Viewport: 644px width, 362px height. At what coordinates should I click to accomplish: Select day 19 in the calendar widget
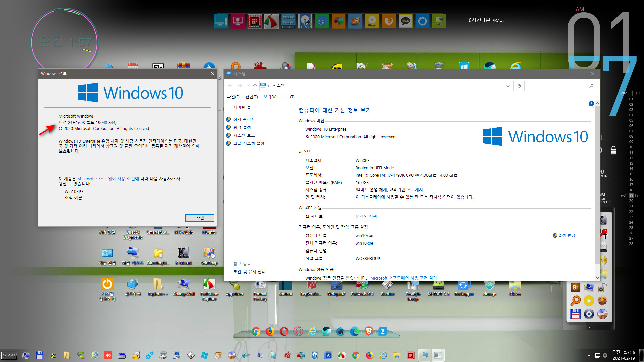[631, 195]
